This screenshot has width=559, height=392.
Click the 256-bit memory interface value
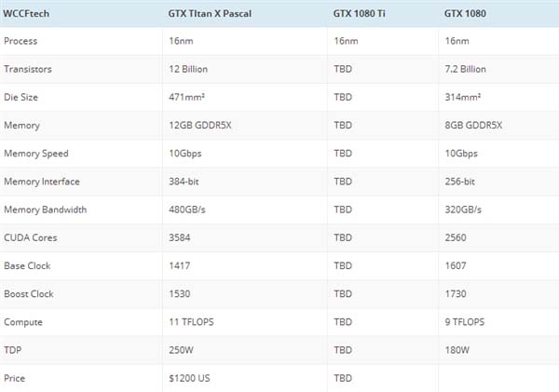461,182
